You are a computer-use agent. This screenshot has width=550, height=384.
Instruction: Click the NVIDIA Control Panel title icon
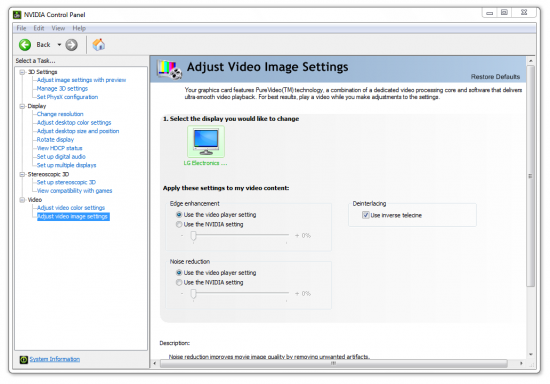point(17,15)
